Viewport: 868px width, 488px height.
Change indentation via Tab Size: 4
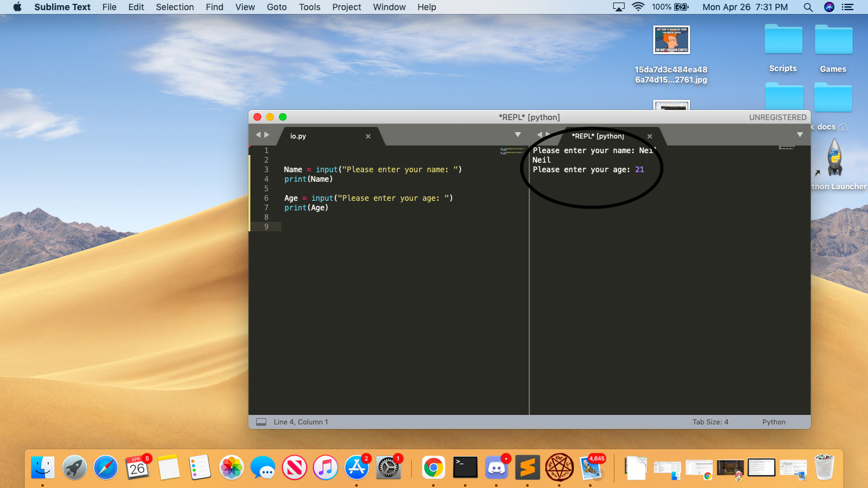pyautogui.click(x=710, y=422)
